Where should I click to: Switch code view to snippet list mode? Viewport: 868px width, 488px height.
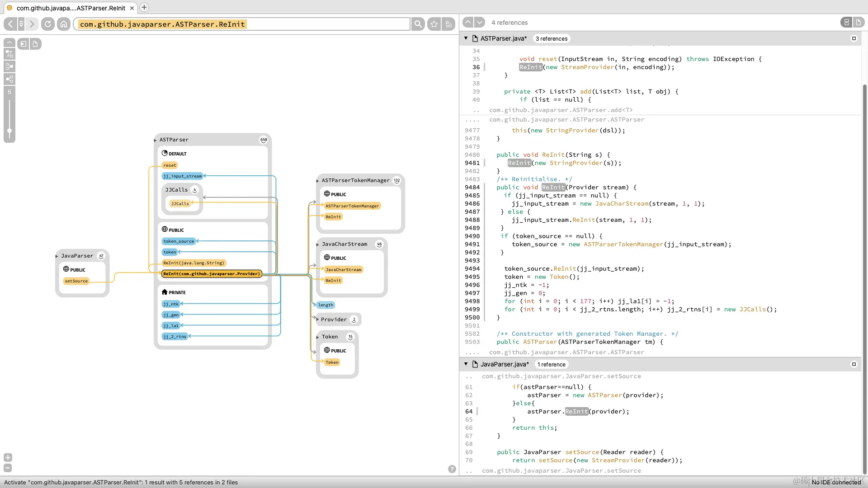[x=846, y=22]
